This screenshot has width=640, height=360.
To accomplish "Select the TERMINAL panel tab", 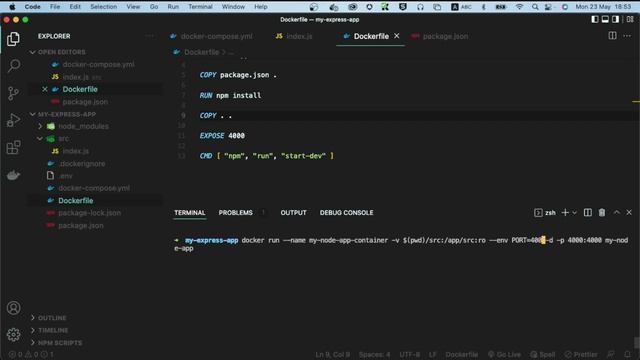I will (x=190, y=213).
